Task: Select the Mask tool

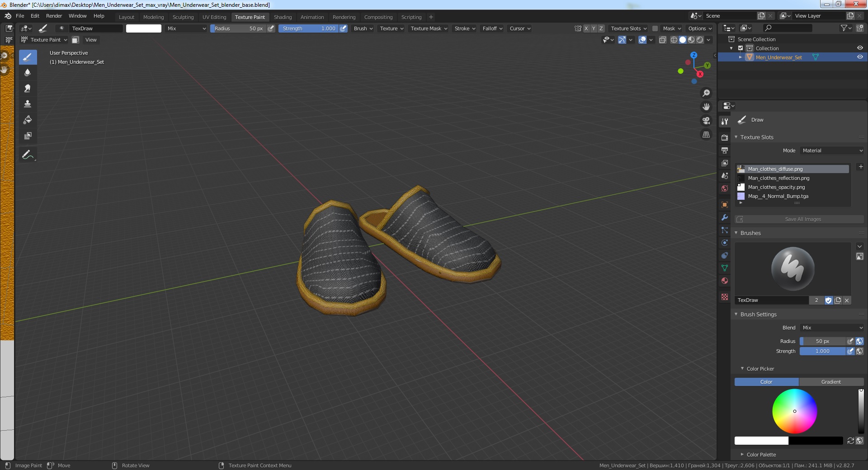Action: coord(28,136)
